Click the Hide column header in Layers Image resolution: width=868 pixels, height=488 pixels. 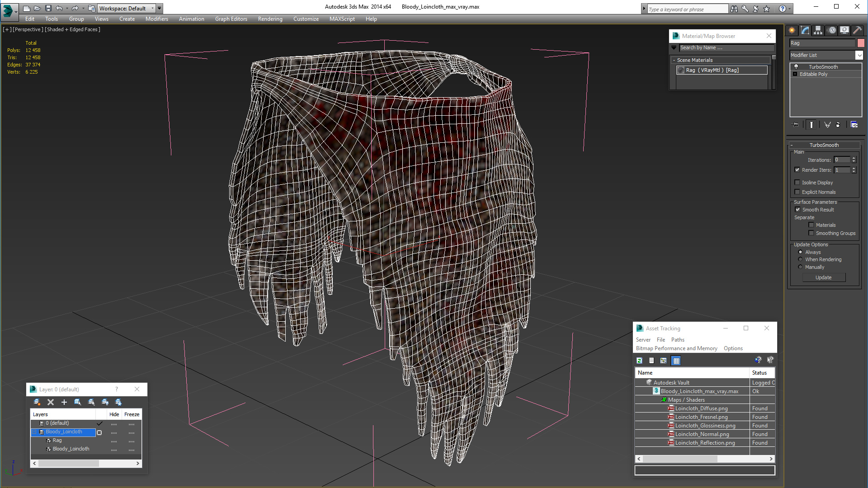114,414
